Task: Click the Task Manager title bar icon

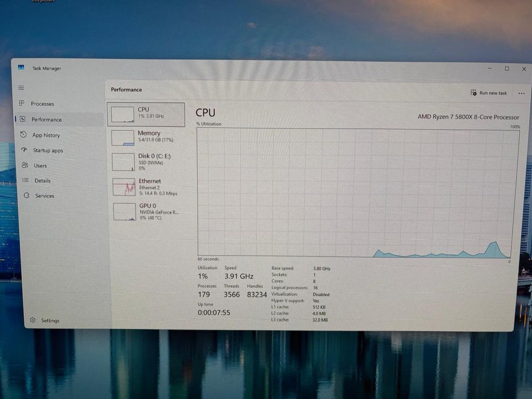Action: coord(21,67)
